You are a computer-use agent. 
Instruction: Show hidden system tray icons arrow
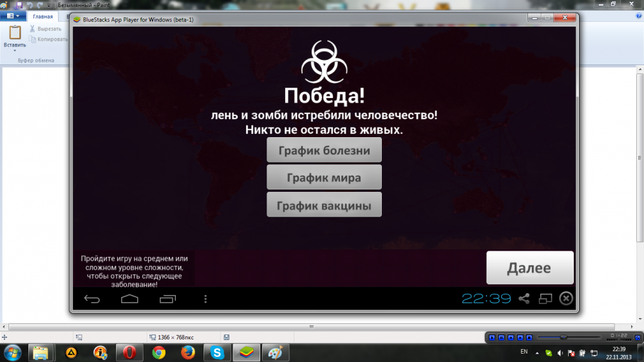coord(537,353)
